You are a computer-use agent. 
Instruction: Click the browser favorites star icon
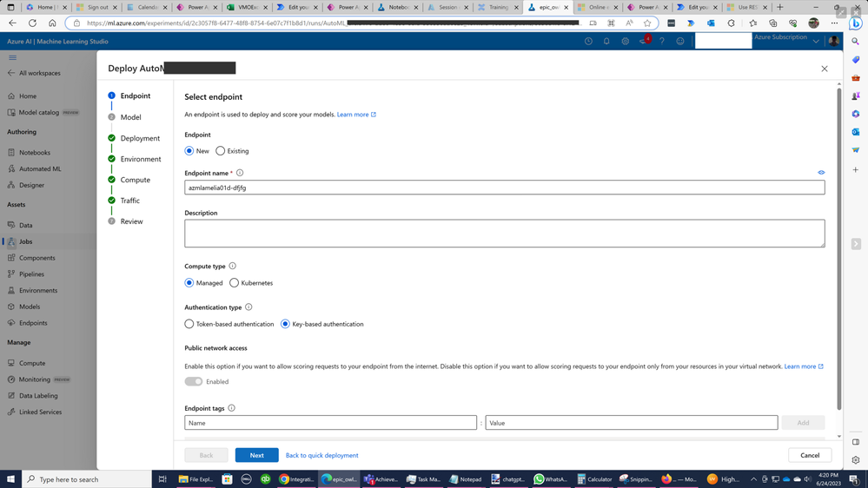647,23
